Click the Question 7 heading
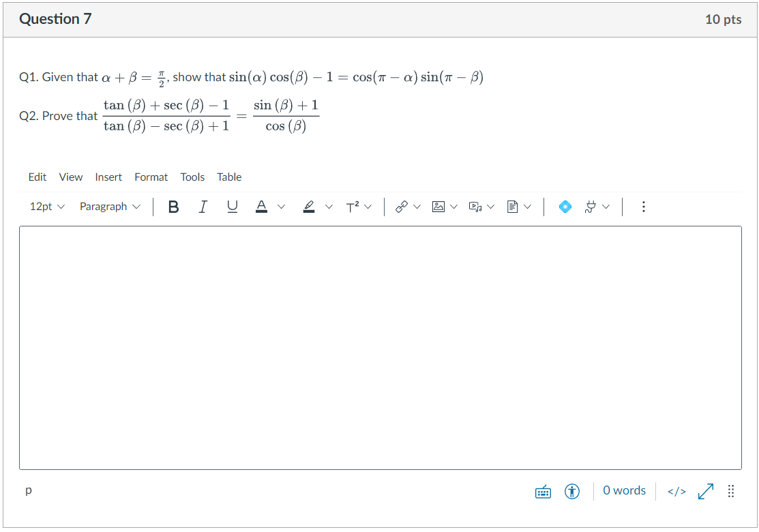759x532 pixels. [x=55, y=19]
